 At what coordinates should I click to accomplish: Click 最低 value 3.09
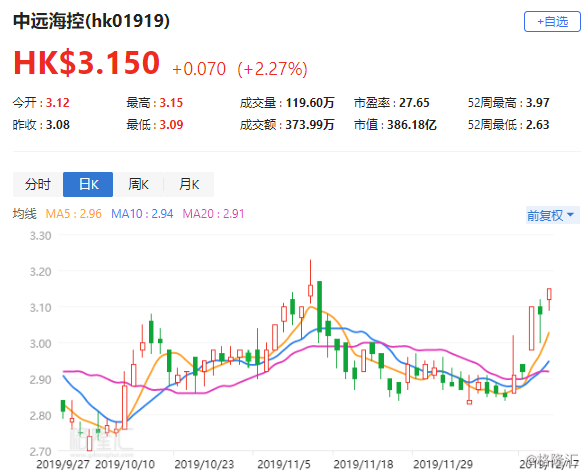171,125
